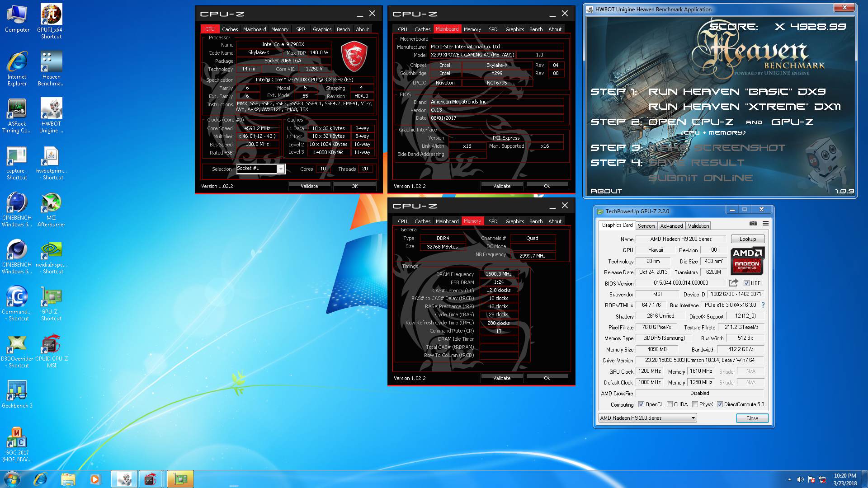Open CPUID CPU-Z MSI desktop icon
The image size is (868, 488).
51,350
